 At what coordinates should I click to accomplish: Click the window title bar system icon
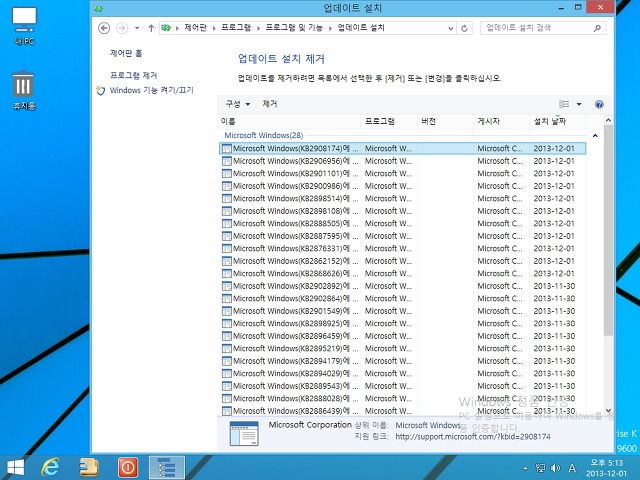coord(99,8)
